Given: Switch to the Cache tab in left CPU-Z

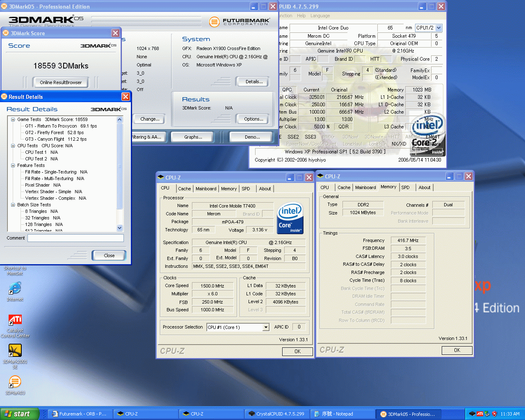Looking at the screenshot, I should (184, 189).
